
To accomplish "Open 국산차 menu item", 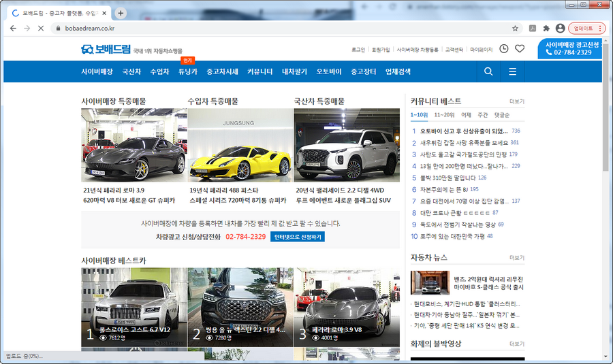I will coord(131,71).
